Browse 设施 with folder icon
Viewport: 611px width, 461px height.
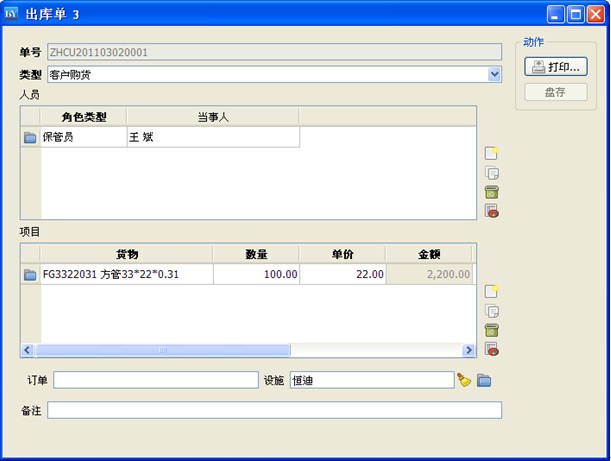(484, 380)
